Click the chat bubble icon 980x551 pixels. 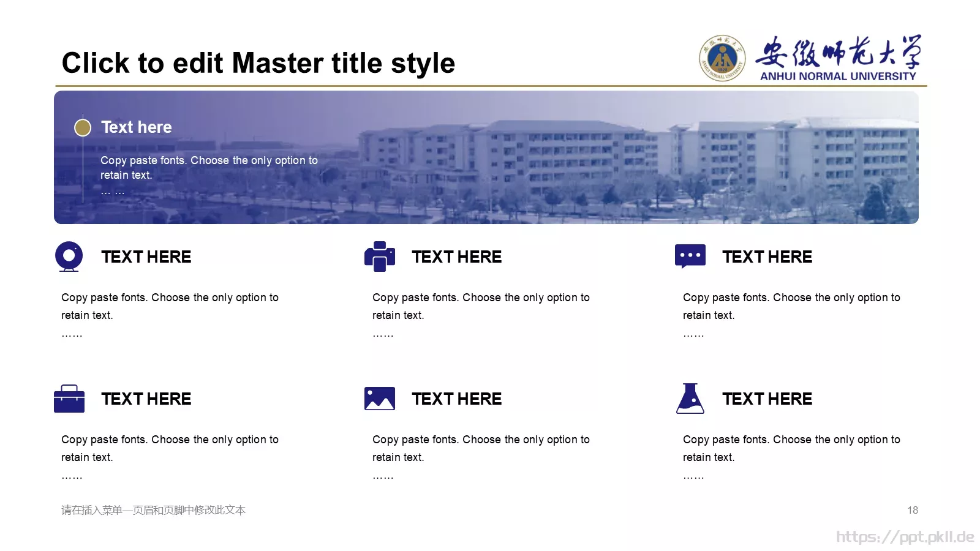click(x=690, y=257)
